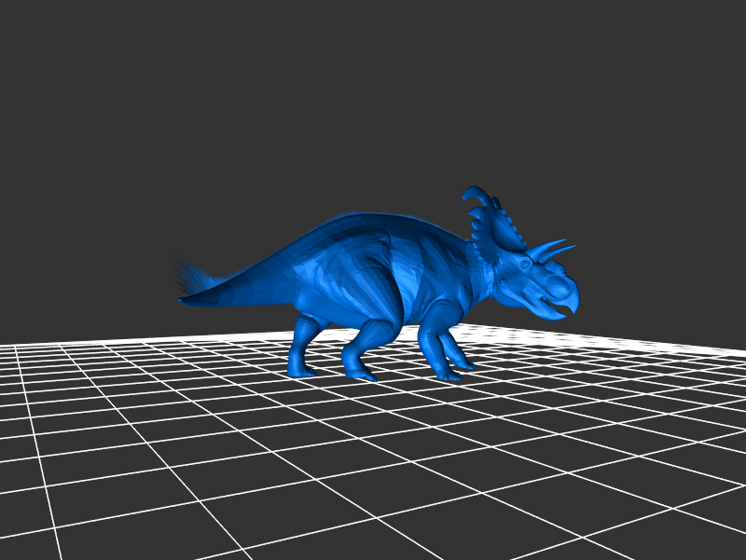Select the tip of the dinosaur's beak
Screen dimensions: 746x560
(x=574, y=307)
